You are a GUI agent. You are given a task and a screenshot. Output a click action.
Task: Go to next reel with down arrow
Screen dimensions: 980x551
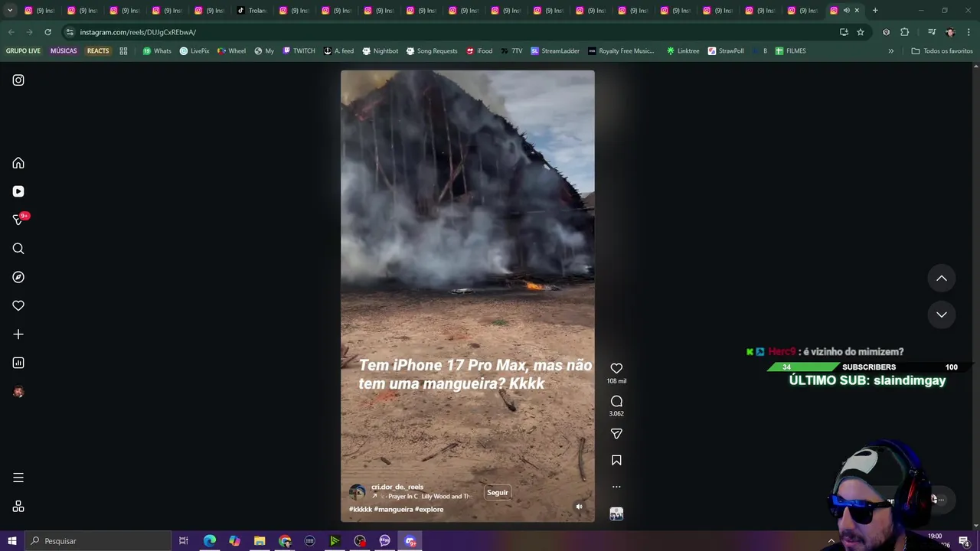942,315
